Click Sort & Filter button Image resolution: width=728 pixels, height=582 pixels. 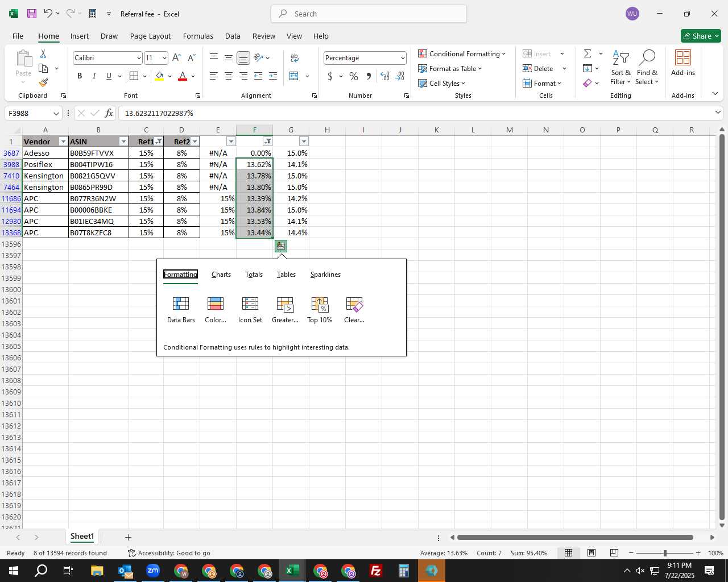click(x=621, y=68)
